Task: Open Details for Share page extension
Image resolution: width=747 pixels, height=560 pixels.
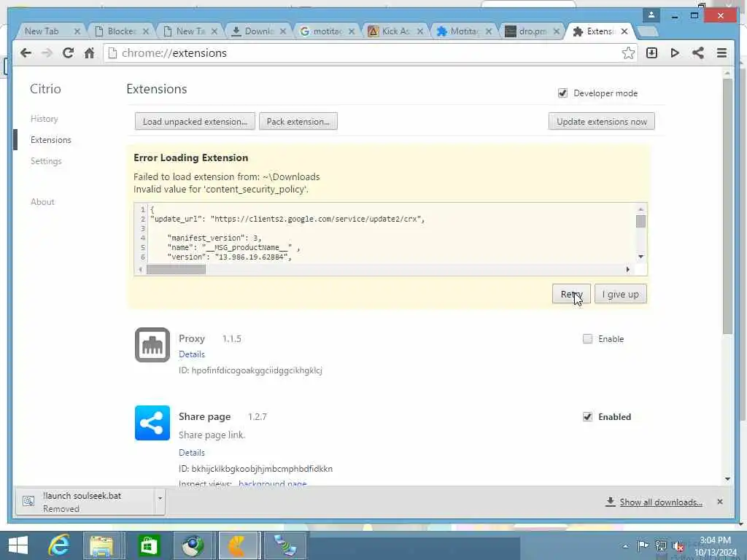Action: click(x=192, y=452)
